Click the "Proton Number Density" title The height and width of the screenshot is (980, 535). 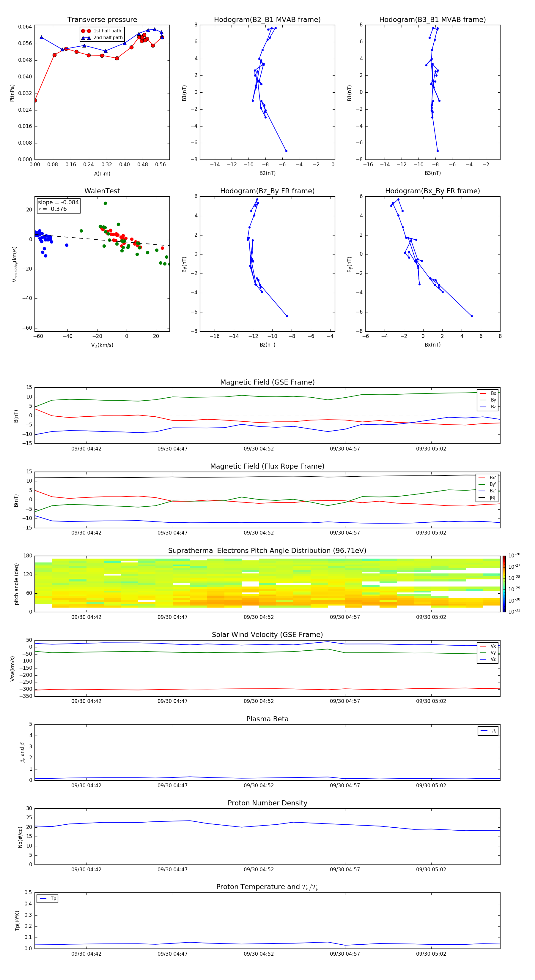267,803
